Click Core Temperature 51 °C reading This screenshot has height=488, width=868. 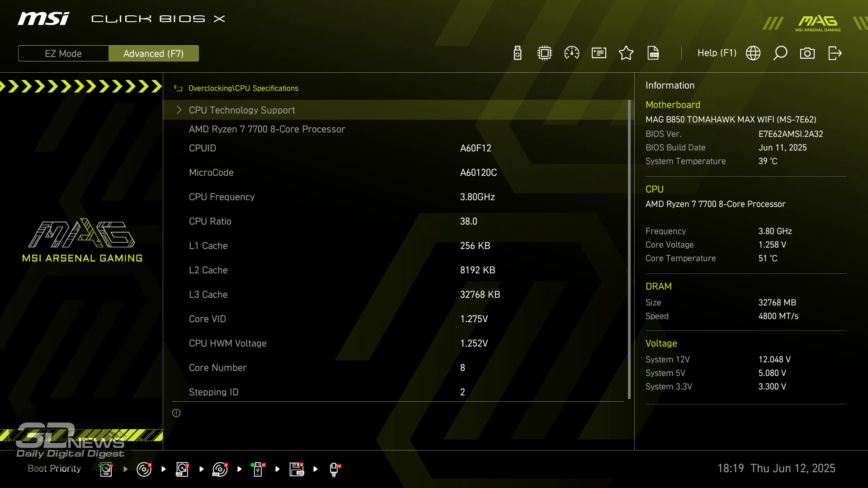click(x=768, y=258)
